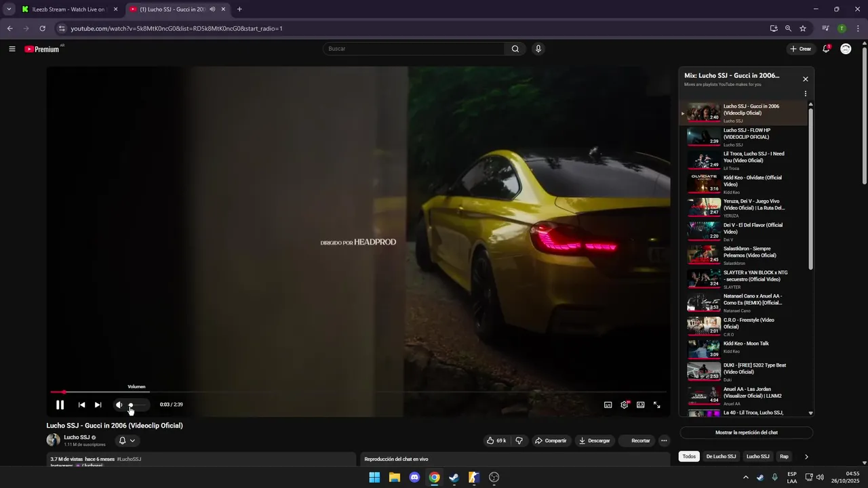The height and width of the screenshot is (488, 868).
Task: Play Salastkbron - Siempre Peleamos
Action: pyautogui.click(x=744, y=256)
